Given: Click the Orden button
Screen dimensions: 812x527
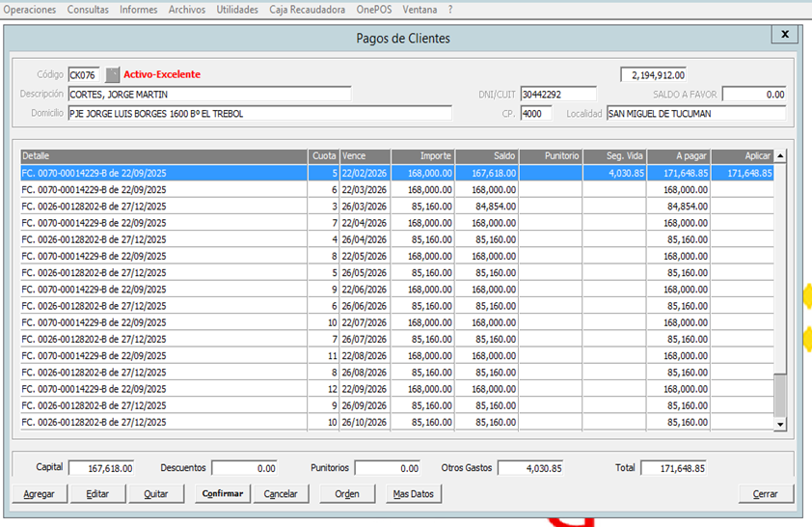Looking at the screenshot, I should point(347,494).
